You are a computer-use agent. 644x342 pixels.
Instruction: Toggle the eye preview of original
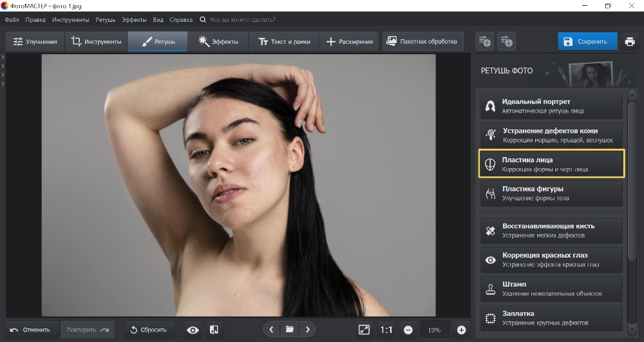[193, 330]
